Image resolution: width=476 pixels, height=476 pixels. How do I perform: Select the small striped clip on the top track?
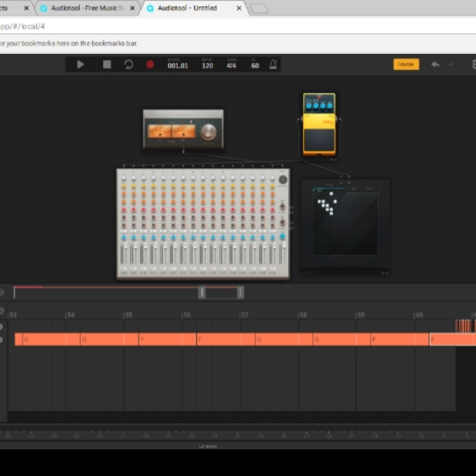point(465,326)
